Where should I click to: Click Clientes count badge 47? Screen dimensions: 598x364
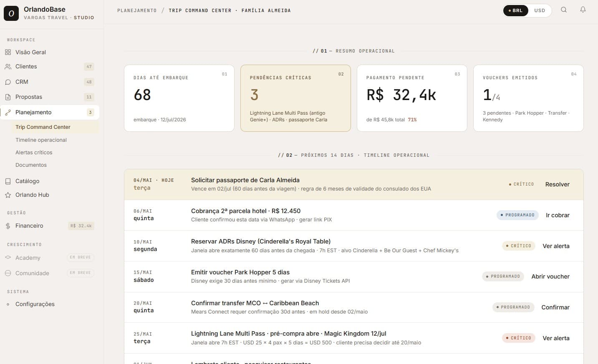pyautogui.click(x=89, y=67)
